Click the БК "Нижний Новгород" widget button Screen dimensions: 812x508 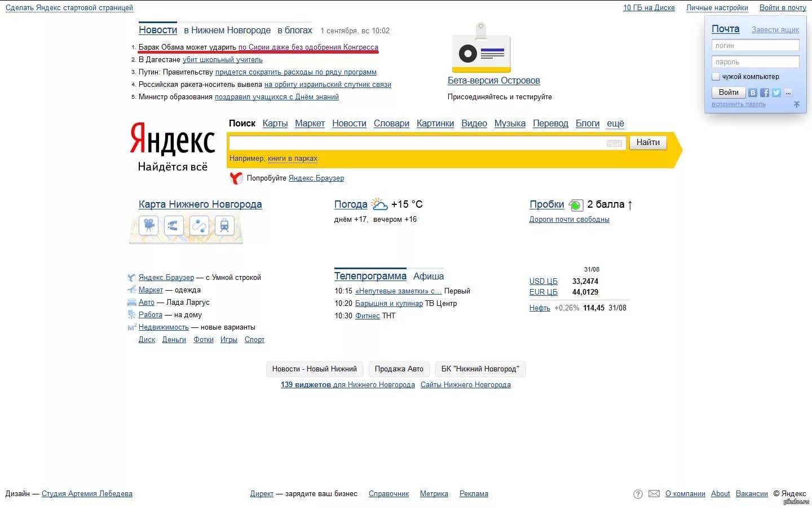point(480,369)
